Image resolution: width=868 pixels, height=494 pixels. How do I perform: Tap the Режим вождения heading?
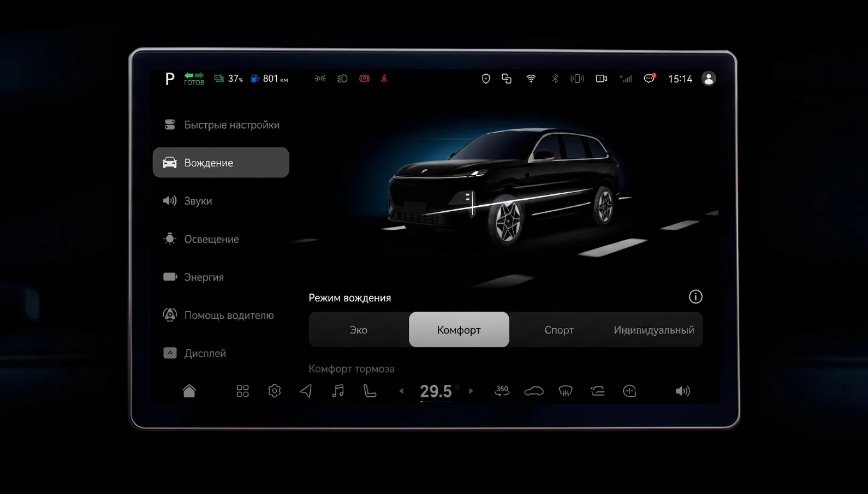point(350,298)
